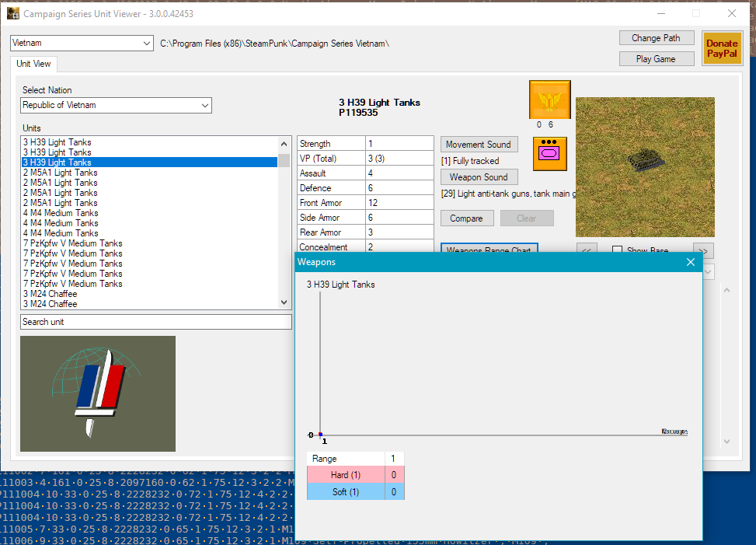The image size is (756, 545).
Task: Expand the Select Nation dropdown
Action: coord(117,105)
